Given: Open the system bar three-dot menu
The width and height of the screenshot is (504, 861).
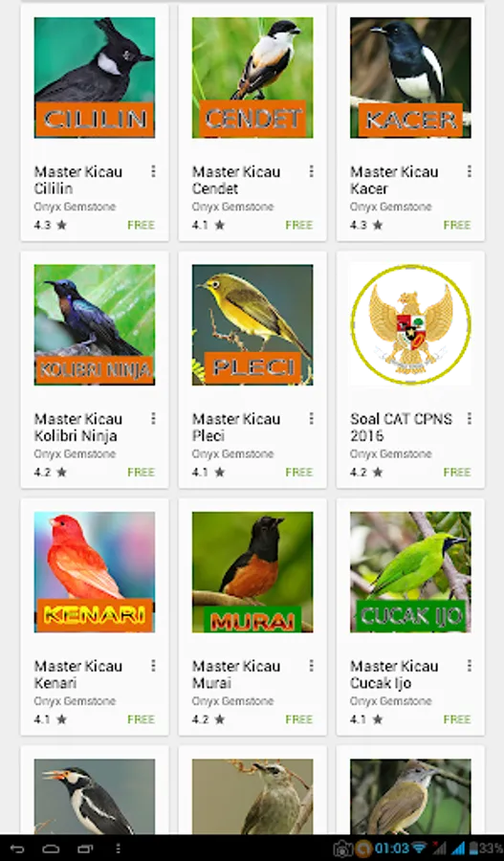Looking at the screenshot, I should pyautogui.click(x=118, y=849).
